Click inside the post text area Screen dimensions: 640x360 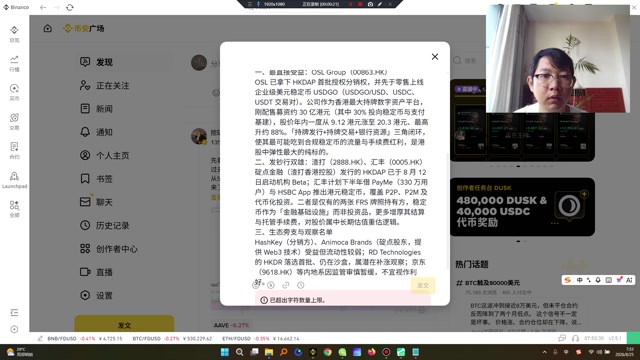click(x=341, y=176)
